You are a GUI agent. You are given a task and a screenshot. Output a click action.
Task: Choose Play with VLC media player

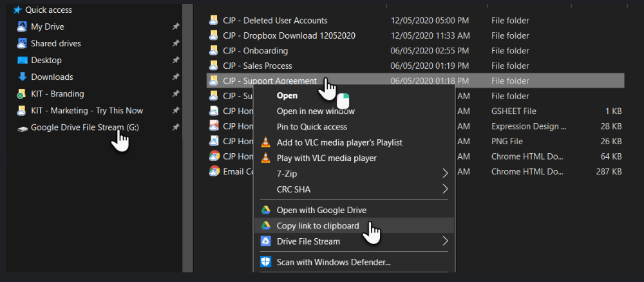[x=327, y=158]
